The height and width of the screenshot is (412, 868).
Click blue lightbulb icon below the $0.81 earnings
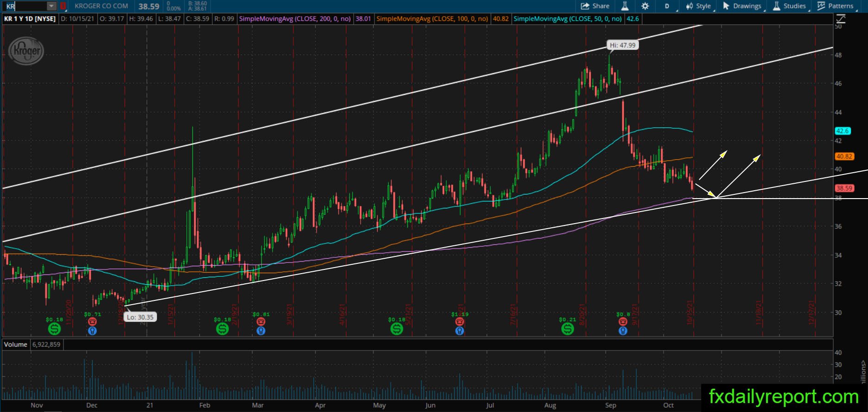pyautogui.click(x=261, y=331)
